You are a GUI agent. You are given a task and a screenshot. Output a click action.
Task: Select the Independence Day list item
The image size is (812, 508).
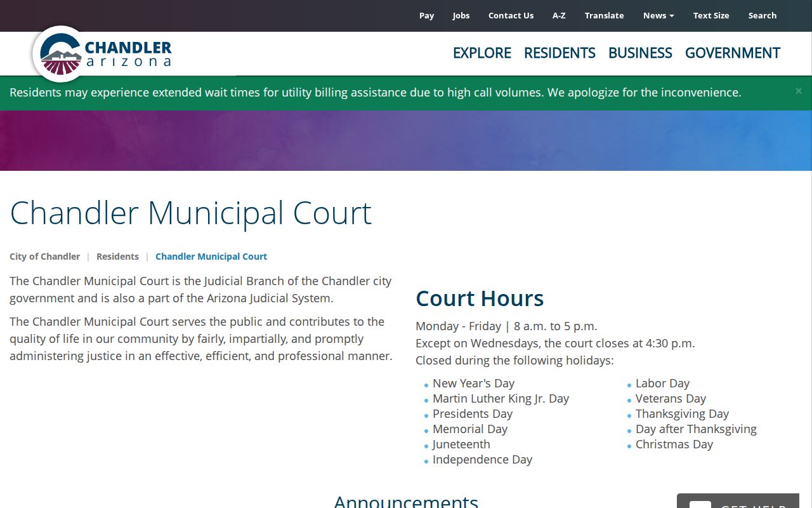coord(482,460)
